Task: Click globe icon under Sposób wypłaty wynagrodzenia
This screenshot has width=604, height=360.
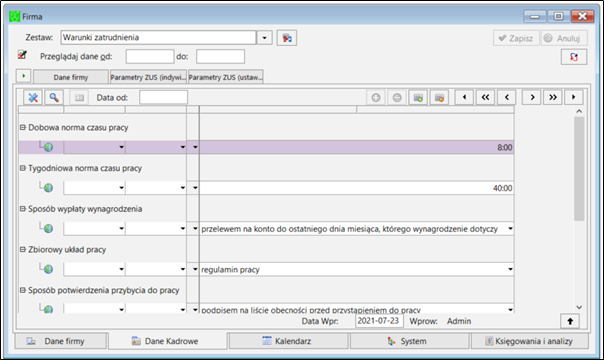Action: point(48,229)
